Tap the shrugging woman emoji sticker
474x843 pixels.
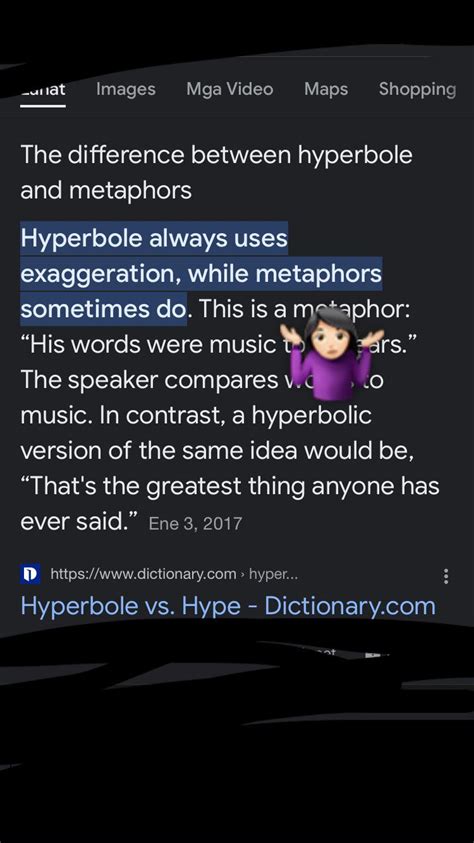coord(332,355)
